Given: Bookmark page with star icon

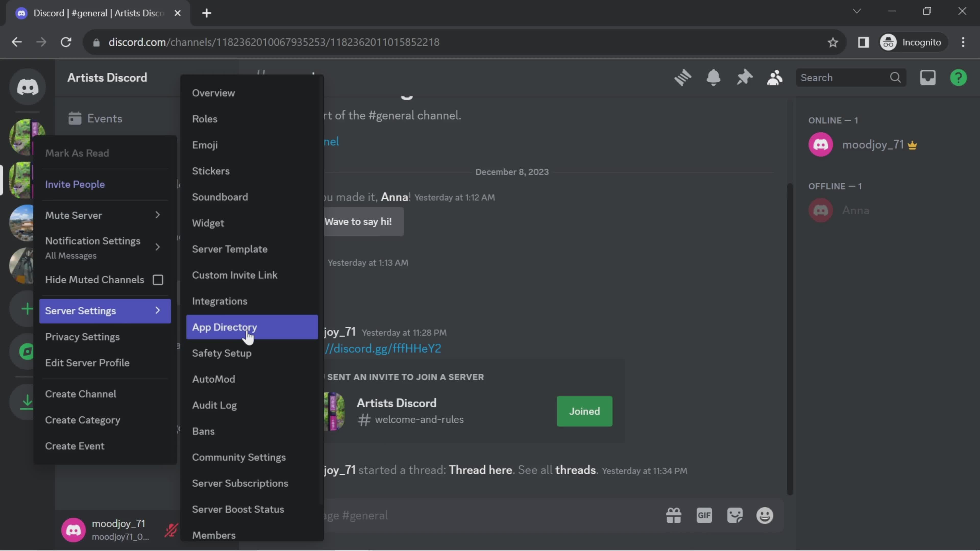Looking at the screenshot, I should click(x=833, y=42).
